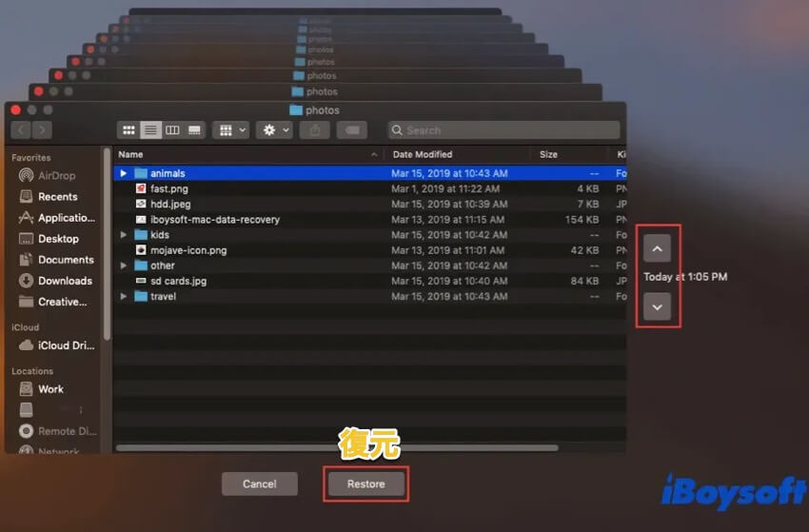
Task: Sort by Date Modified column header
Action: point(423,154)
